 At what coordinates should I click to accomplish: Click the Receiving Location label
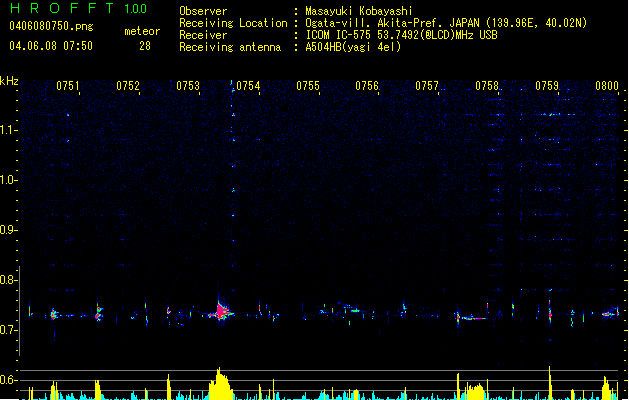click(x=233, y=23)
